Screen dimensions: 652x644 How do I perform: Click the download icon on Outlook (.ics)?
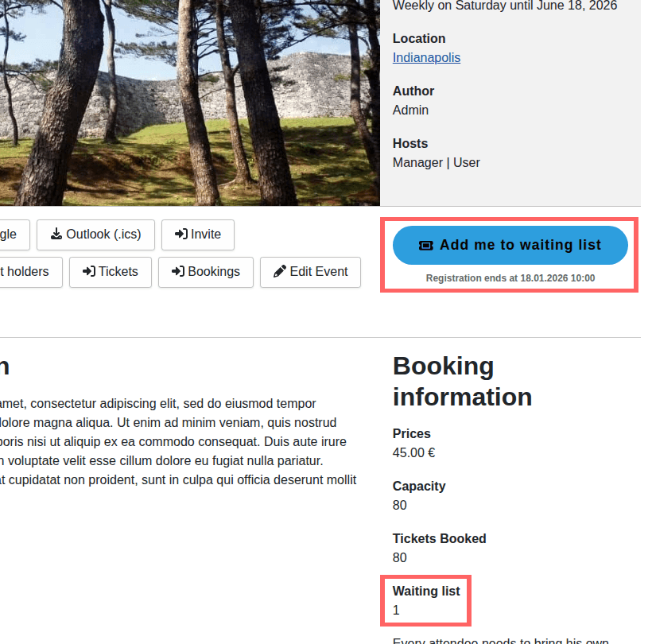pos(56,235)
